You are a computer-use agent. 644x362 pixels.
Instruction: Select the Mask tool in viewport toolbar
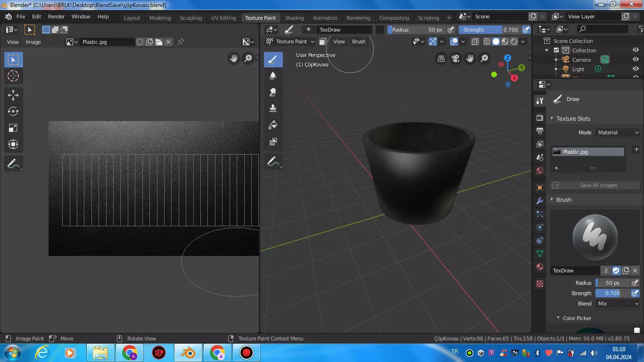tap(273, 141)
